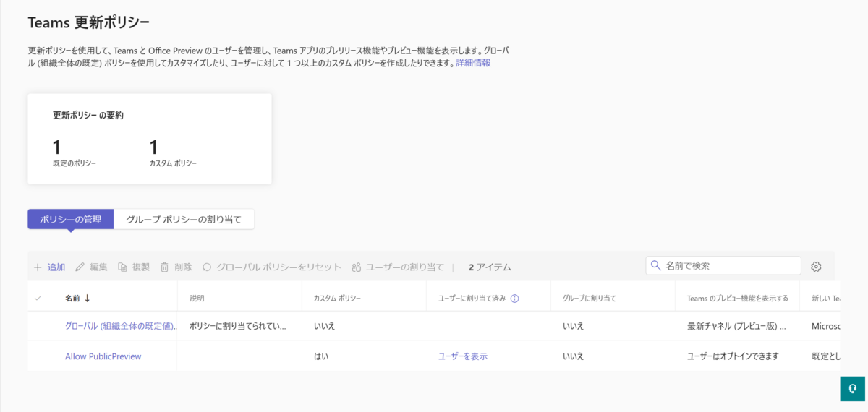Click グループに割り当て column header
The image size is (868, 412).
point(589,298)
